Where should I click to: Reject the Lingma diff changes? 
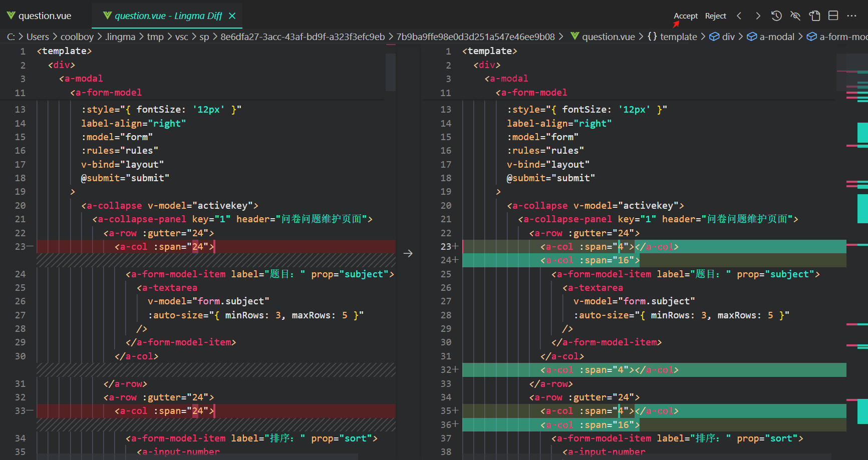click(x=716, y=16)
